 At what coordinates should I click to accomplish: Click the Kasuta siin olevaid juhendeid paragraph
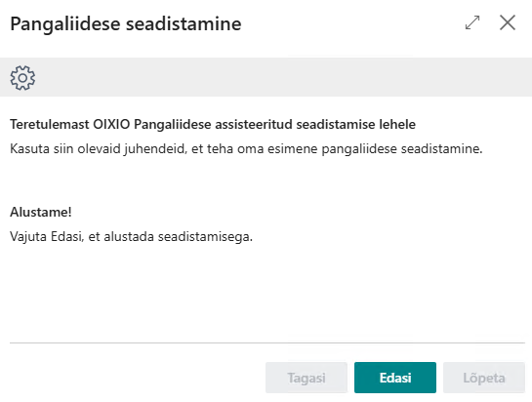(x=246, y=148)
